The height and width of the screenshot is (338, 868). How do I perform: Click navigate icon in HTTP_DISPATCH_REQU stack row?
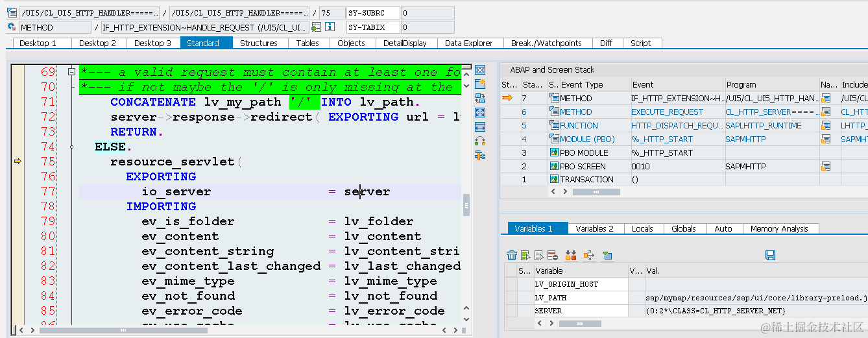point(826,125)
